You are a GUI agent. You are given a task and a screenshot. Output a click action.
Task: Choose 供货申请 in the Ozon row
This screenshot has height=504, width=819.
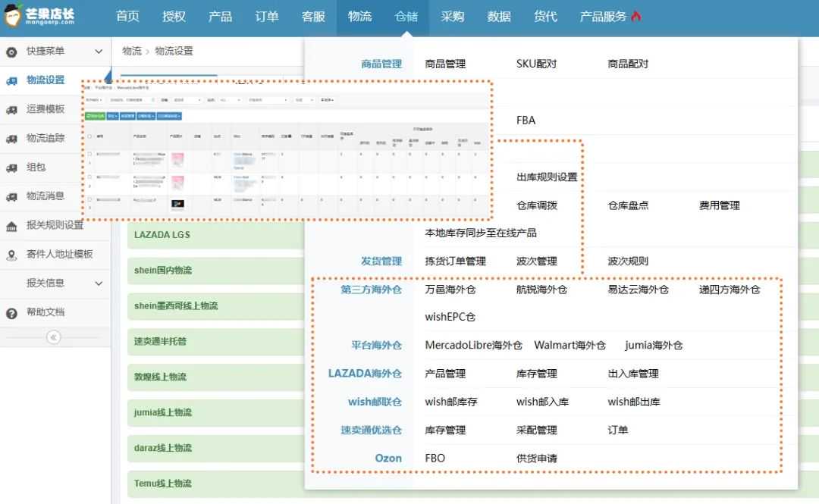536,459
